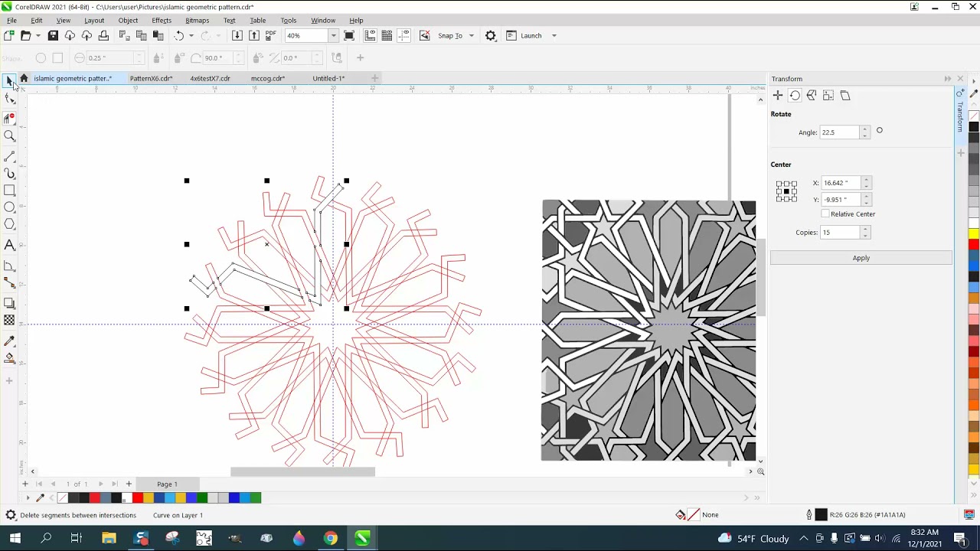
Task: Click the Save icon in toolbar
Action: 53,36
